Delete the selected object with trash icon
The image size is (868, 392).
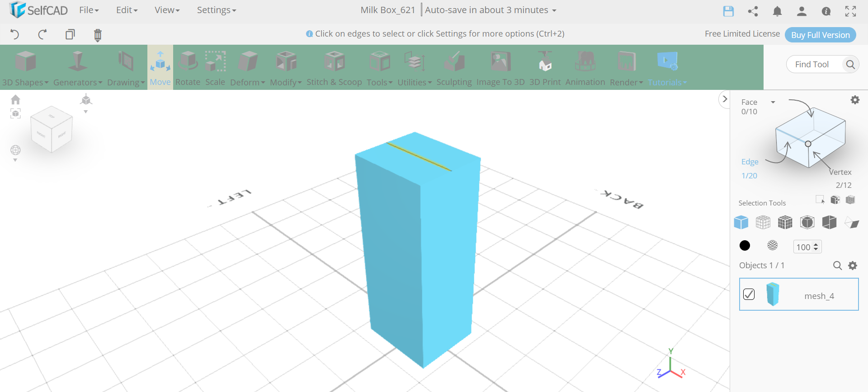point(98,35)
